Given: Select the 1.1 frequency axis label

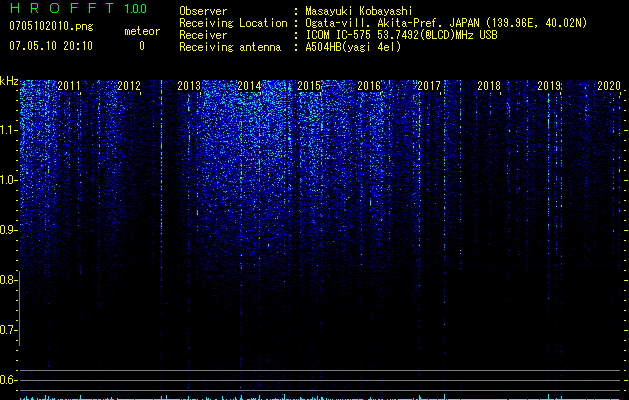Looking at the screenshot, I should 8,130.
